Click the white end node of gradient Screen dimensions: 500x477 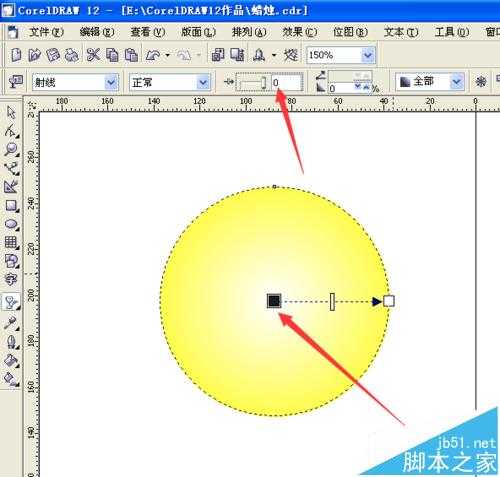pyautogui.click(x=389, y=301)
